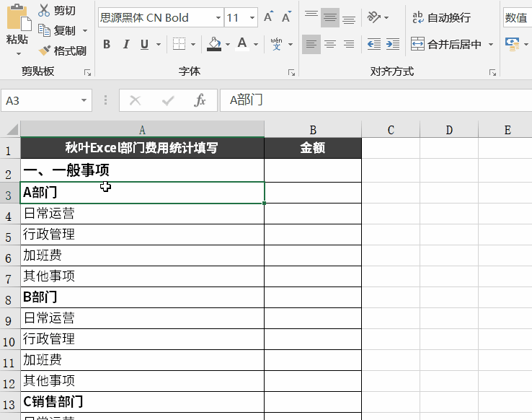Screen dimensions: 532x420
Task: Open clipboard group dialog launcher
Action: point(87,73)
